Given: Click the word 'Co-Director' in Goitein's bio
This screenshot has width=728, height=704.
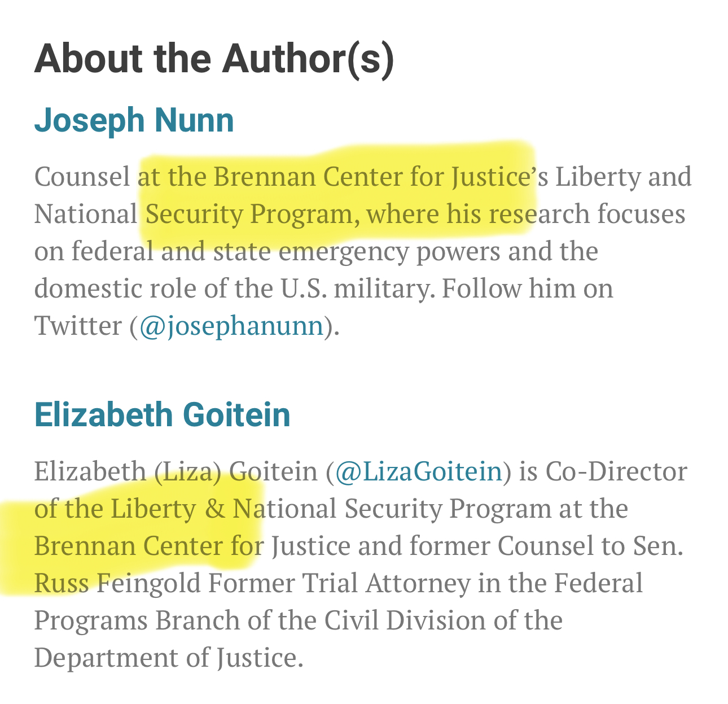Looking at the screenshot, I should (x=616, y=471).
